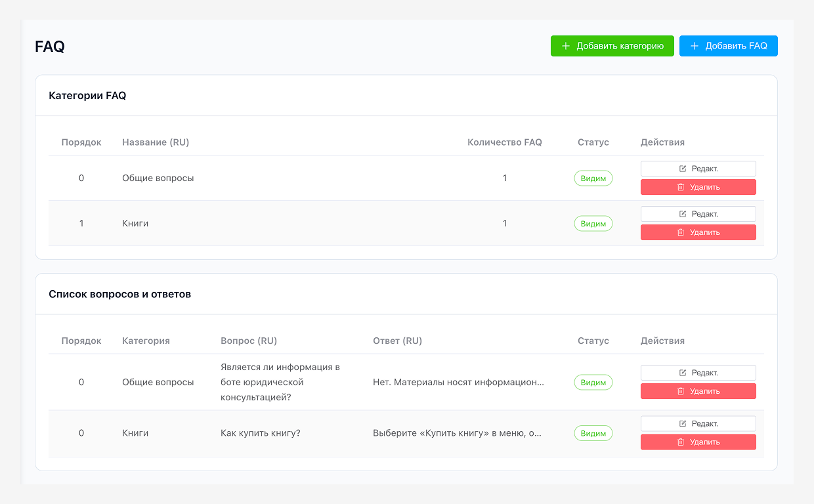
Task: Click the Вопрос (RU) column header
Action: 249,341
